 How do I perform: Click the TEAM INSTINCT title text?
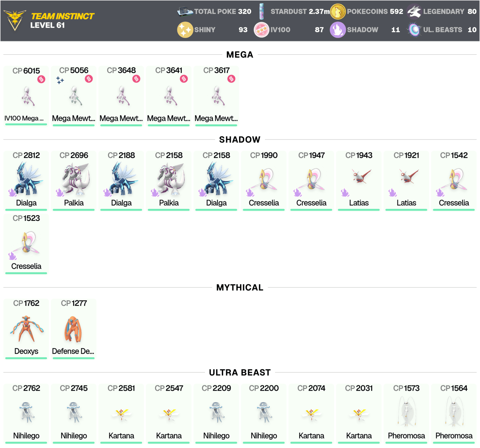[63, 16]
